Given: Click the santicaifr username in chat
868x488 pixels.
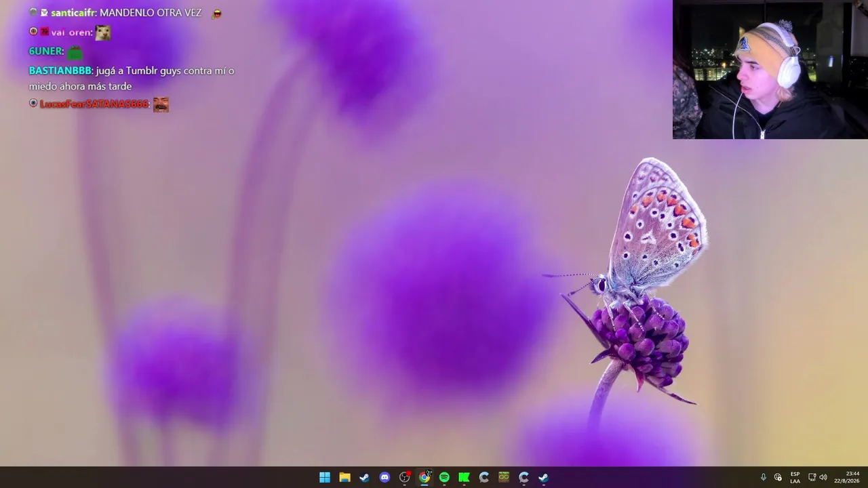Looking at the screenshot, I should (x=73, y=13).
